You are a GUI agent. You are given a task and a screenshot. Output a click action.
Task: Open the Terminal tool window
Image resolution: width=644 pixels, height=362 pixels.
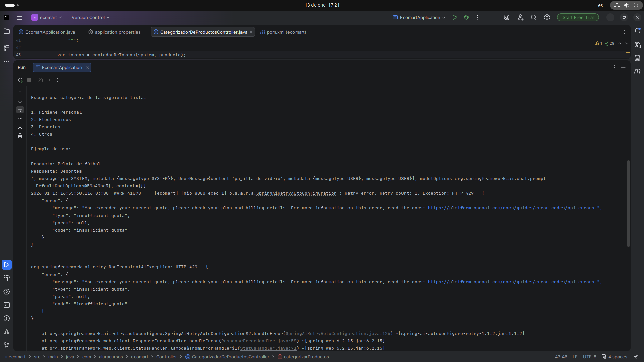(7, 305)
